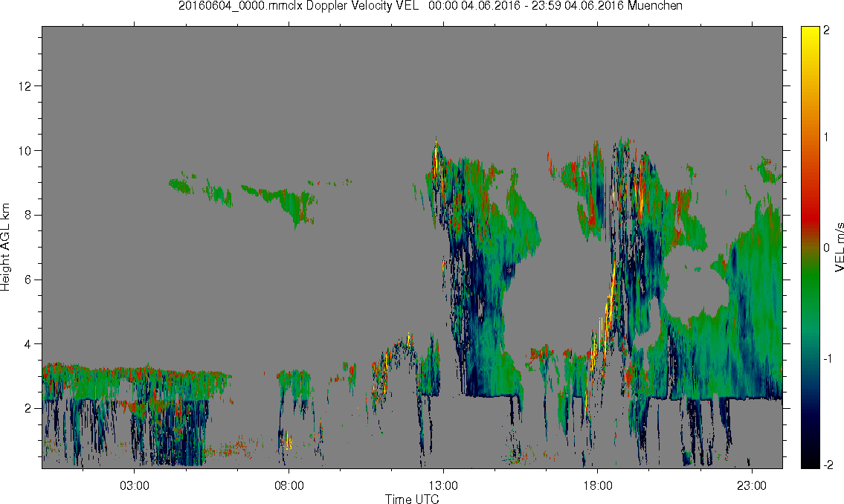
Task: Click the plot title text at top
Action: pyautogui.click(x=430, y=6)
